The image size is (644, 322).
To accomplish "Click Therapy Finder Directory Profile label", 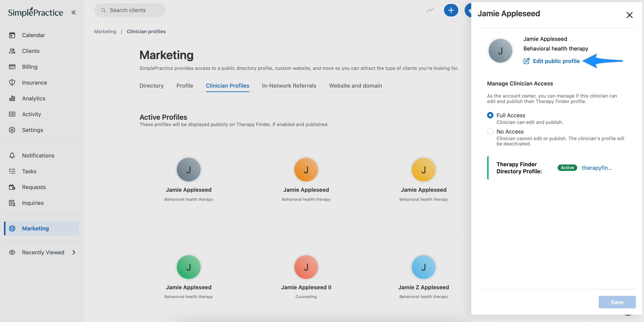I will (519, 168).
